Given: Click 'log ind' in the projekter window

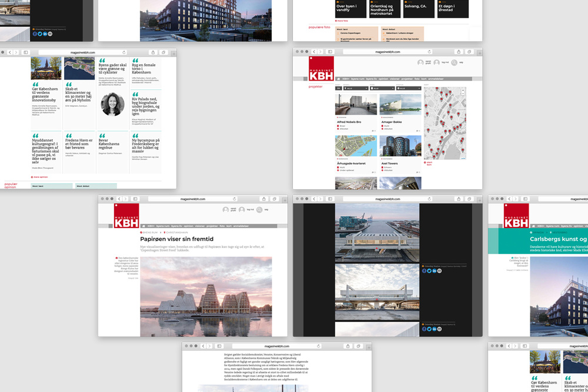Looking at the screenshot, I should 445,62.
